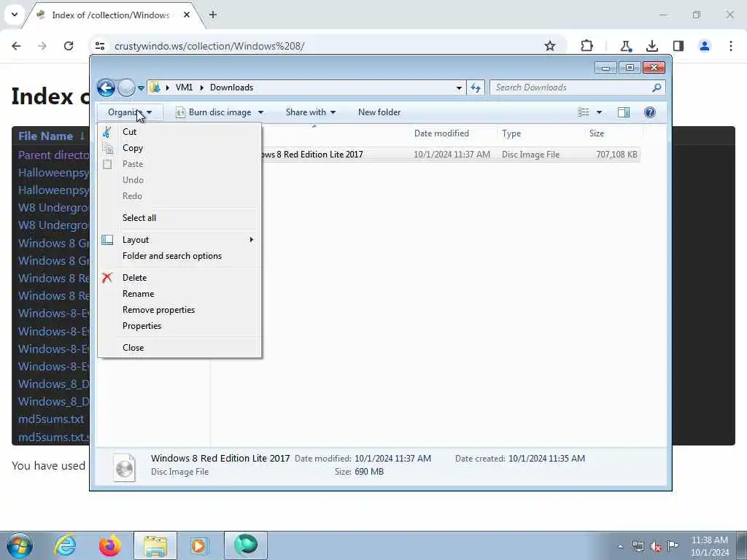Screen dimensions: 747x560
Task: Launch Internet Explorer from the taskbar
Action: [65, 545]
